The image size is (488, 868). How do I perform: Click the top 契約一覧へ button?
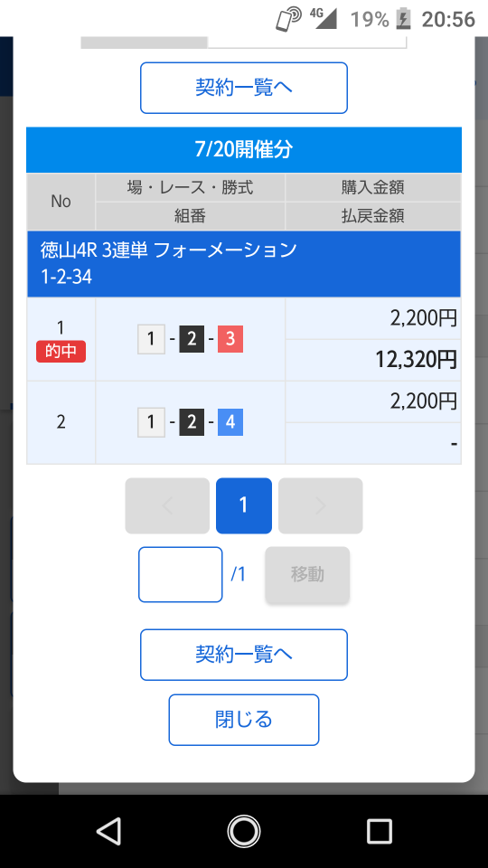(243, 88)
